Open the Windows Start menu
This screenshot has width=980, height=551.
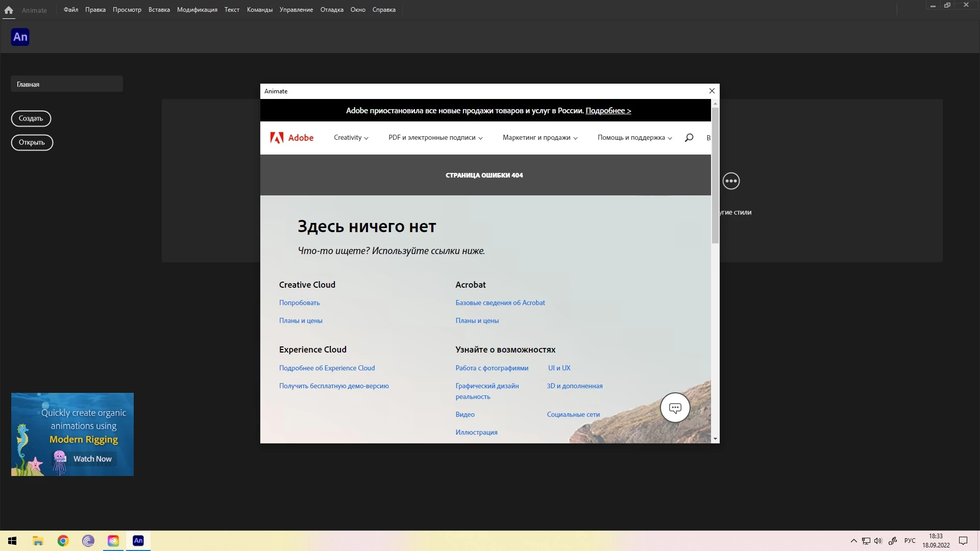[12, 541]
